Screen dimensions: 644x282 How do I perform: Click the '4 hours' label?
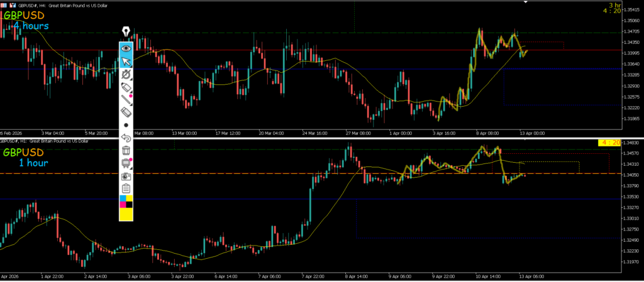pos(31,26)
